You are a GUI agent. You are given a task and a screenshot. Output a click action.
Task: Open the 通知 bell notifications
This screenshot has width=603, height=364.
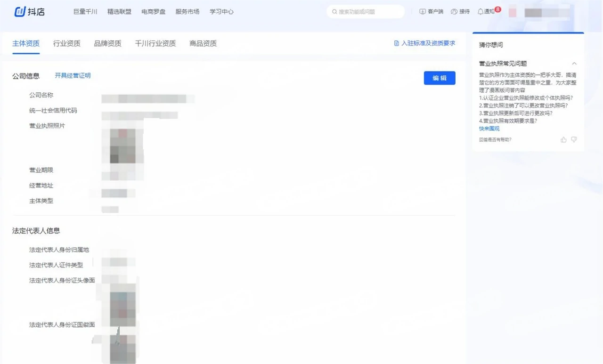point(481,12)
